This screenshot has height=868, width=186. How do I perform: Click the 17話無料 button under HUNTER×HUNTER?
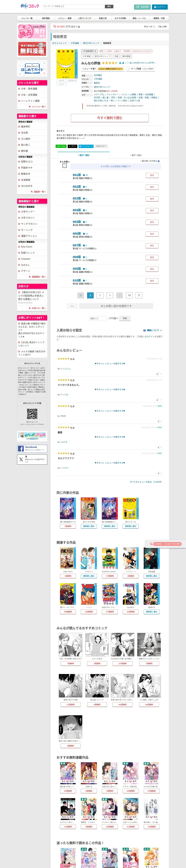pos(110,576)
